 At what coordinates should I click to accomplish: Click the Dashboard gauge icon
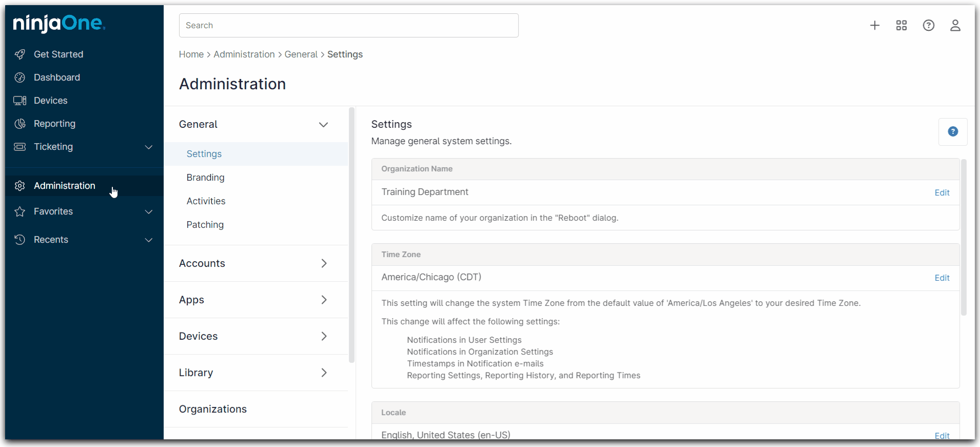20,77
